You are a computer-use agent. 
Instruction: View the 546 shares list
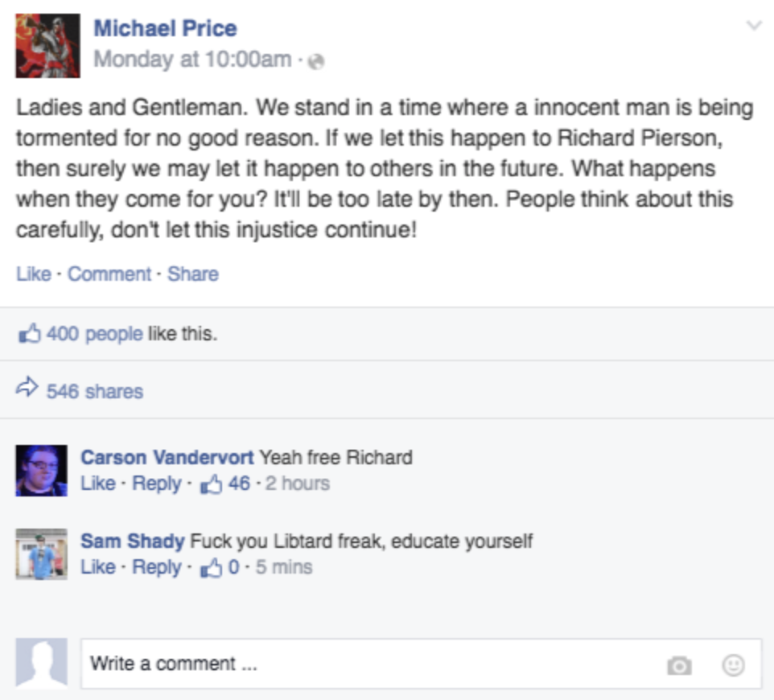point(95,392)
